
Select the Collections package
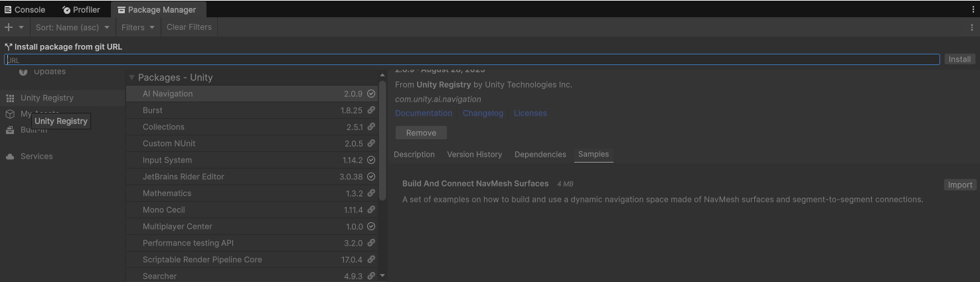tap(252, 127)
